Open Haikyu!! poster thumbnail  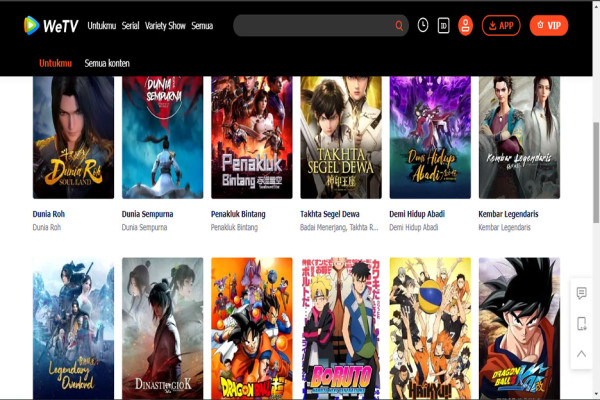430,328
